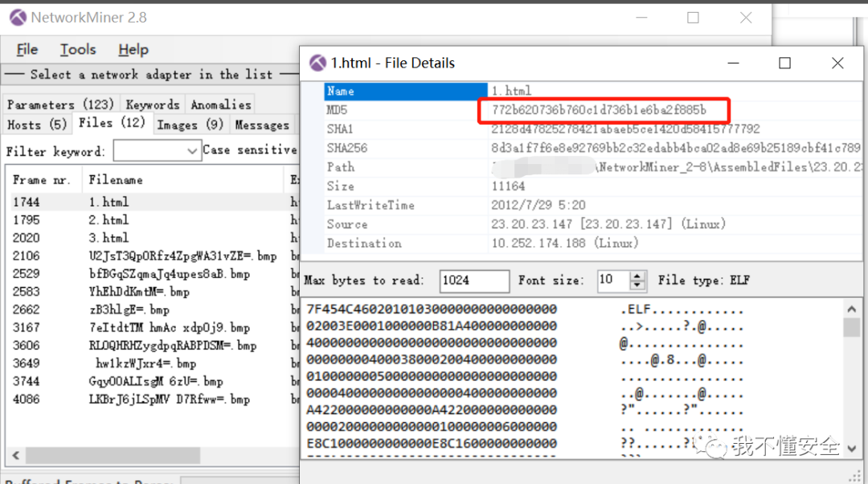The image size is (868, 484).
Task: Select the 3.html file row
Action: (154, 237)
